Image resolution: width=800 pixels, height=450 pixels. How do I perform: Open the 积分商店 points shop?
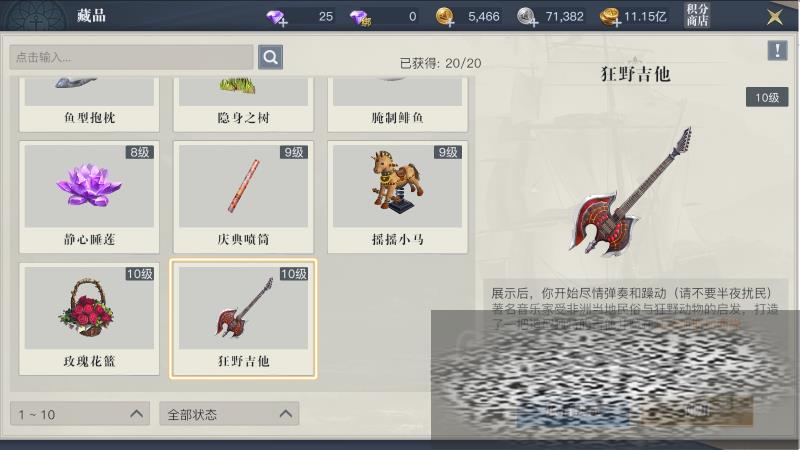(697, 15)
